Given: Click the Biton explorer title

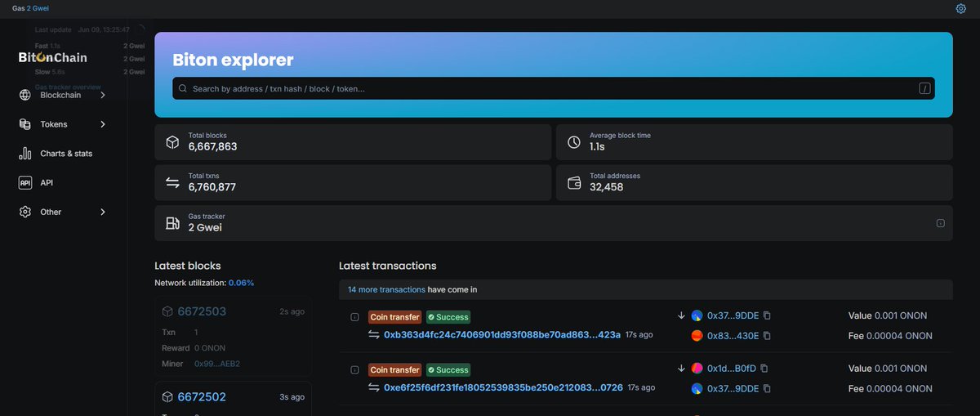Looking at the screenshot, I should (233, 60).
